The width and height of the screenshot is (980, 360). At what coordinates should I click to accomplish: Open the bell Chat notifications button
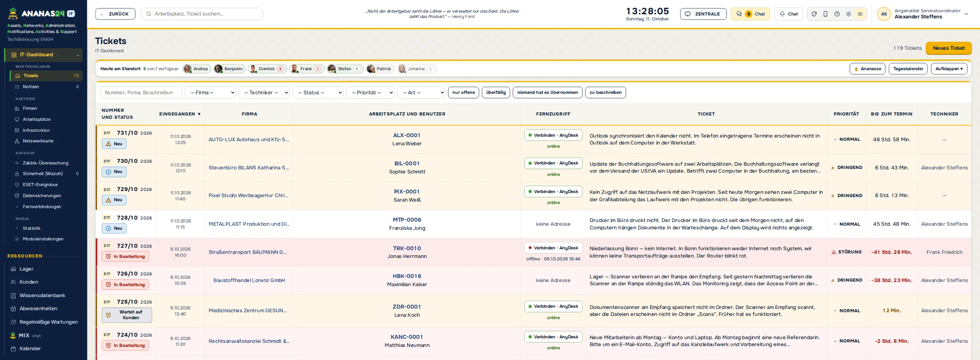coord(788,14)
